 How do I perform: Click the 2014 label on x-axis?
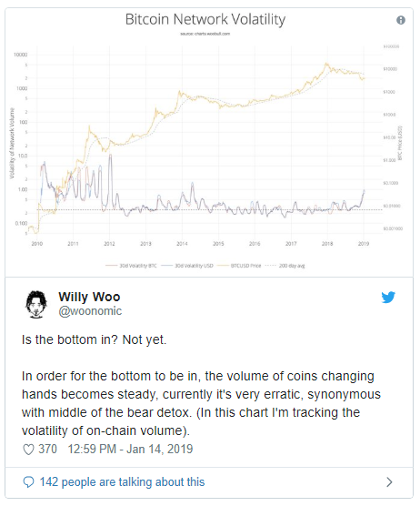tap(182, 244)
